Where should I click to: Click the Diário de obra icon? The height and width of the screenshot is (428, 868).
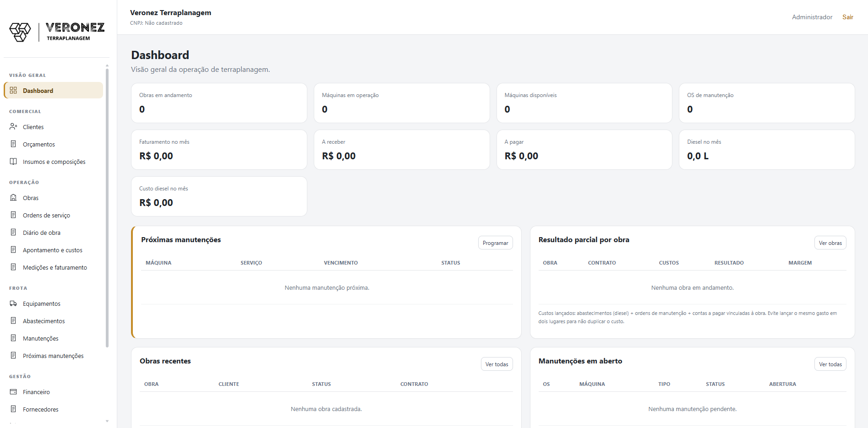[x=13, y=233]
